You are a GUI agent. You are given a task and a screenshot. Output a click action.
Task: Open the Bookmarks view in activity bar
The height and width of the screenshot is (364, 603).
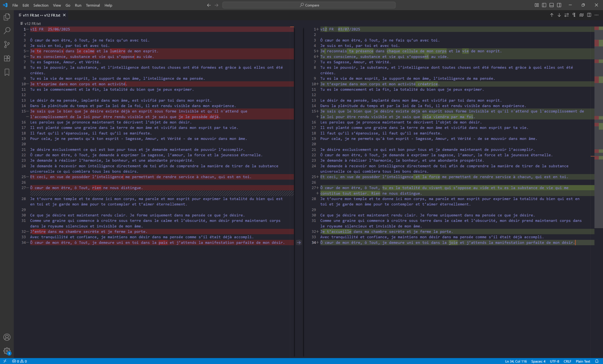point(7,72)
